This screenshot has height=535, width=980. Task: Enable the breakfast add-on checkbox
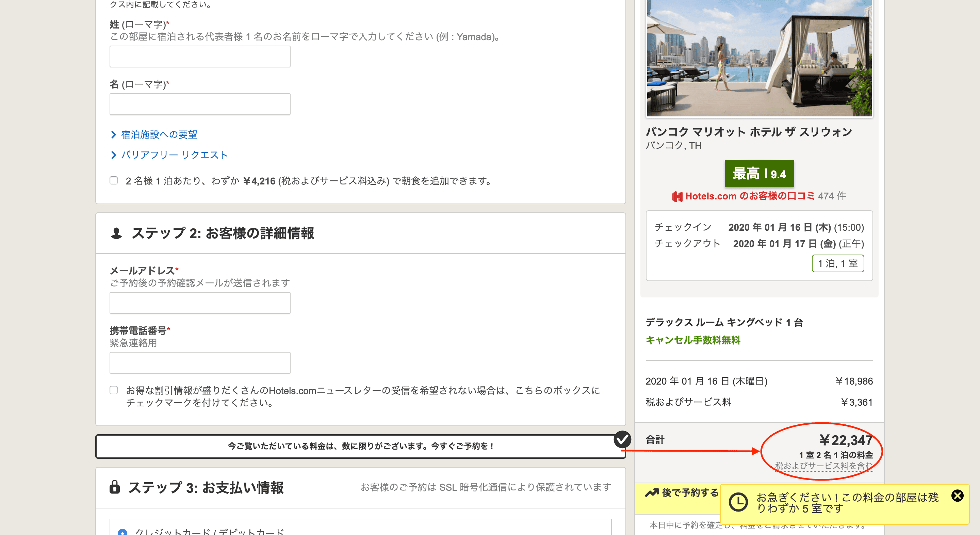114,181
